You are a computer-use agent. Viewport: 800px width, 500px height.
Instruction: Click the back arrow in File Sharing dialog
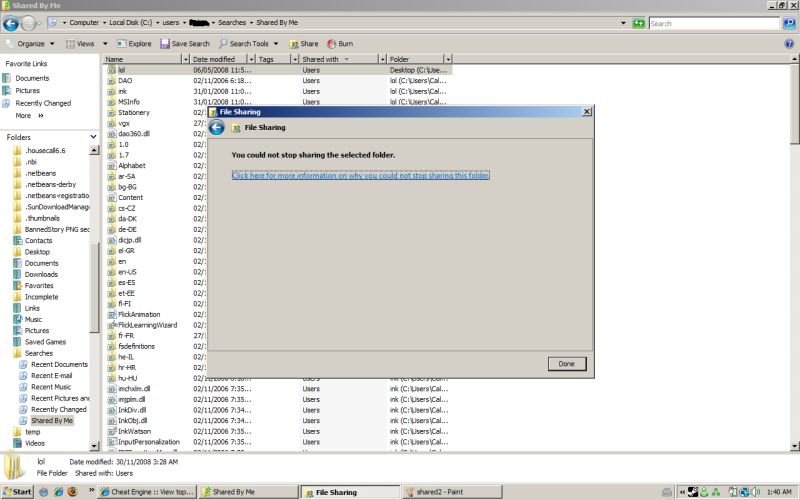click(217, 127)
